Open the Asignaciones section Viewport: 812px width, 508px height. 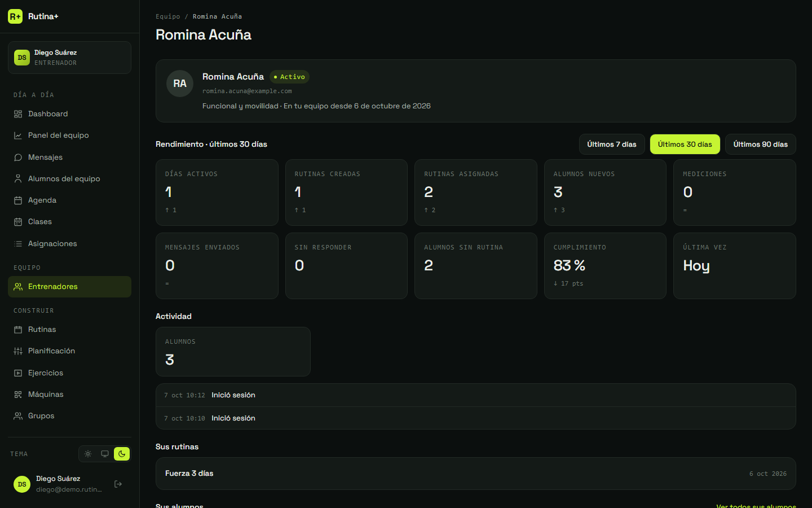[69, 244]
